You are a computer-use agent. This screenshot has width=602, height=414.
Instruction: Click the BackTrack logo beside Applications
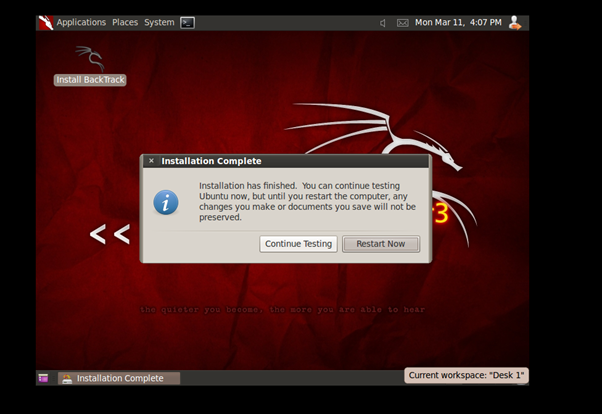point(45,22)
